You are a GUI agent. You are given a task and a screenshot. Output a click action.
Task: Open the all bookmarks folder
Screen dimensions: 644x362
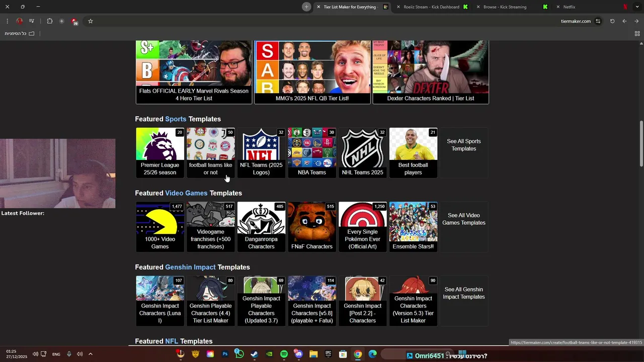(20, 34)
